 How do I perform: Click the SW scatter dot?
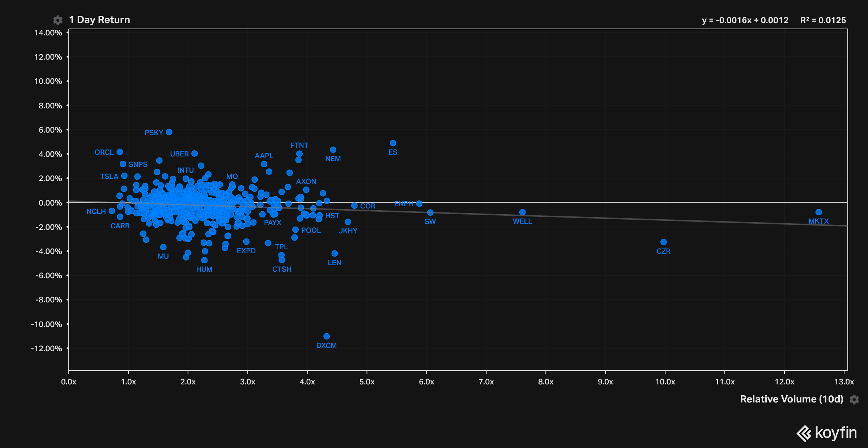point(430,212)
